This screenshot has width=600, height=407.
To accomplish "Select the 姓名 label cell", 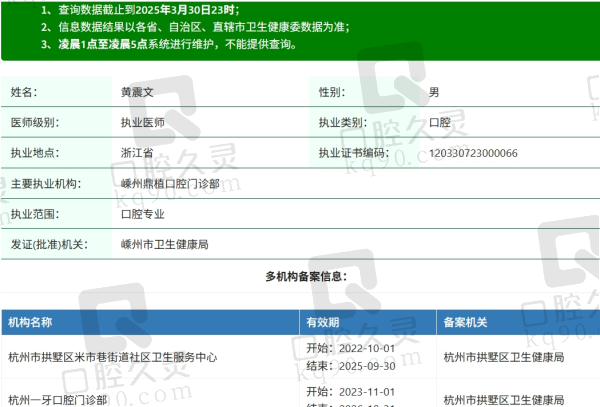I will coord(57,92).
